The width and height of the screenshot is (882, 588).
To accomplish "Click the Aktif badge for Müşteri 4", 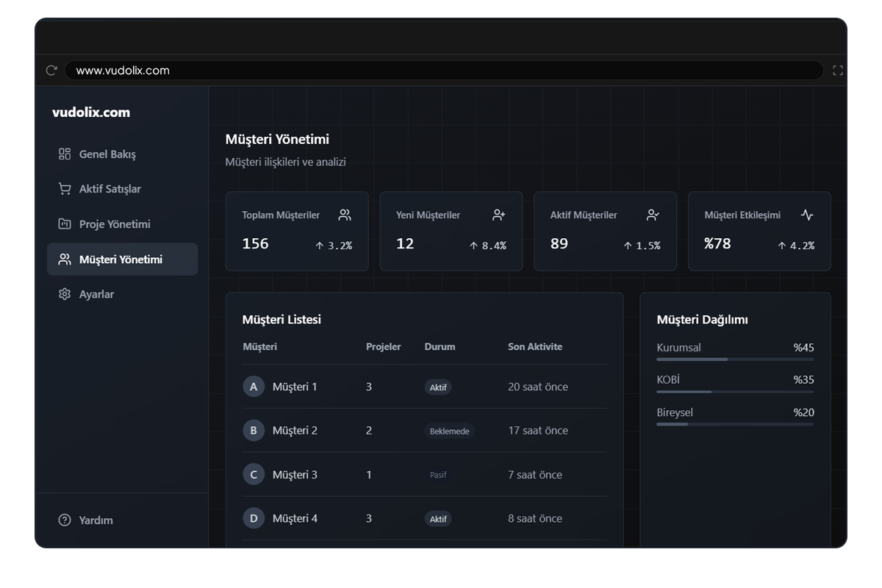I will point(438,519).
